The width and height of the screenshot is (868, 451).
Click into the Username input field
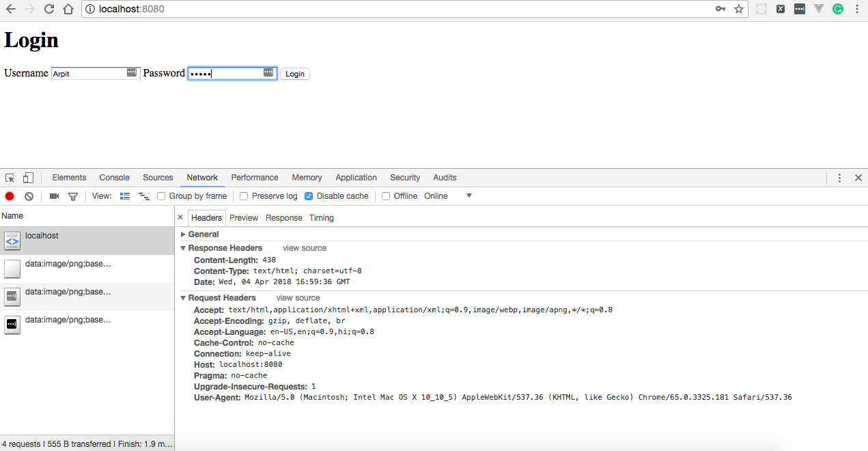[x=87, y=74]
